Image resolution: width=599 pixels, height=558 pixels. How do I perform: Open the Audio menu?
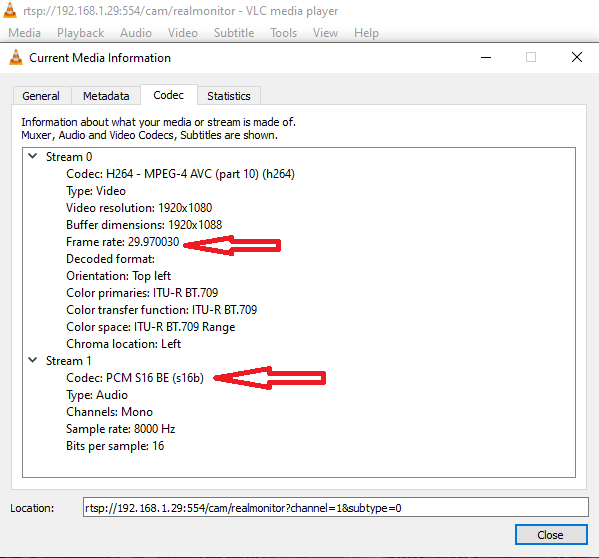[136, 33]
